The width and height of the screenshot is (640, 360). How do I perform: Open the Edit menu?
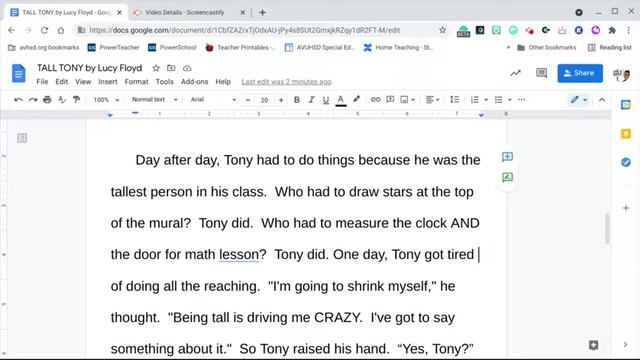pyautogui.click(x=62, y=82)
